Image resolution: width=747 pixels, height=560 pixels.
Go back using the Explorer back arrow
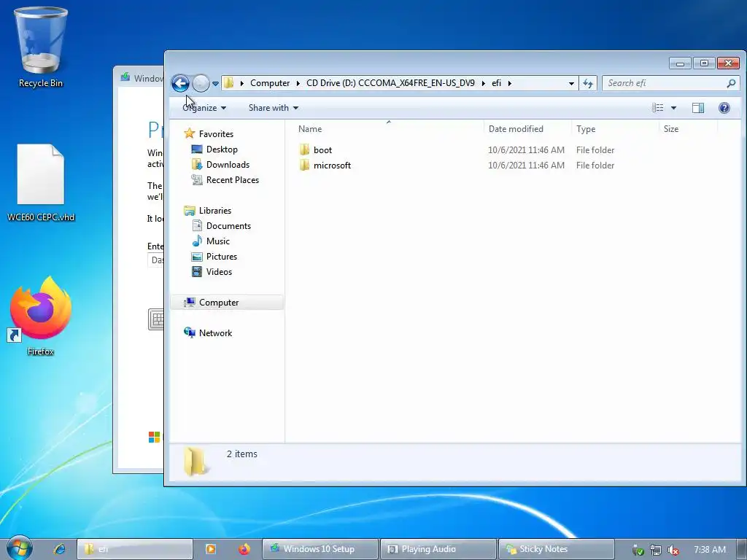pyautogui.click(x=180, y=83)
